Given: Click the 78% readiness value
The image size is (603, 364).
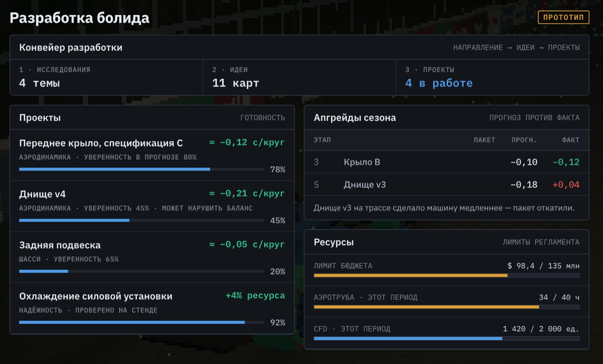Looking at the screenshot, I should (278, 169).
